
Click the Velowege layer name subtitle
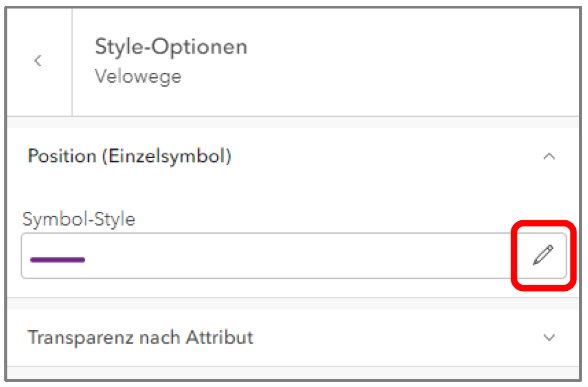pyautogui.click(x=138, y=77)
